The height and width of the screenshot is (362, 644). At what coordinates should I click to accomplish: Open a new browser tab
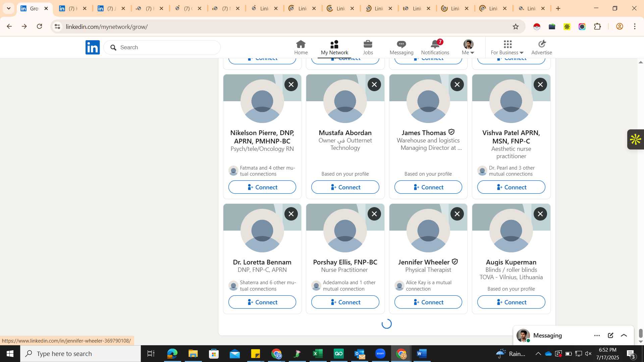[558, 8]
